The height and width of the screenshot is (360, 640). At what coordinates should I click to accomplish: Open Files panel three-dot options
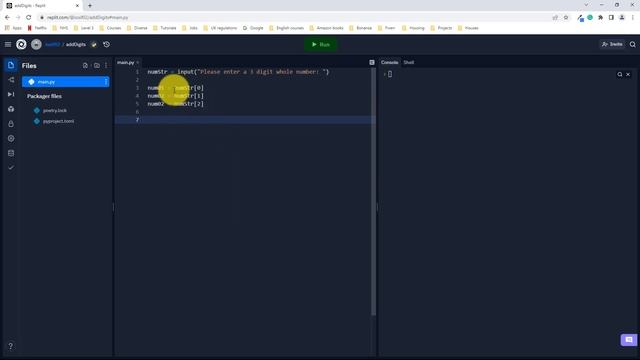[x=106, y=66]
